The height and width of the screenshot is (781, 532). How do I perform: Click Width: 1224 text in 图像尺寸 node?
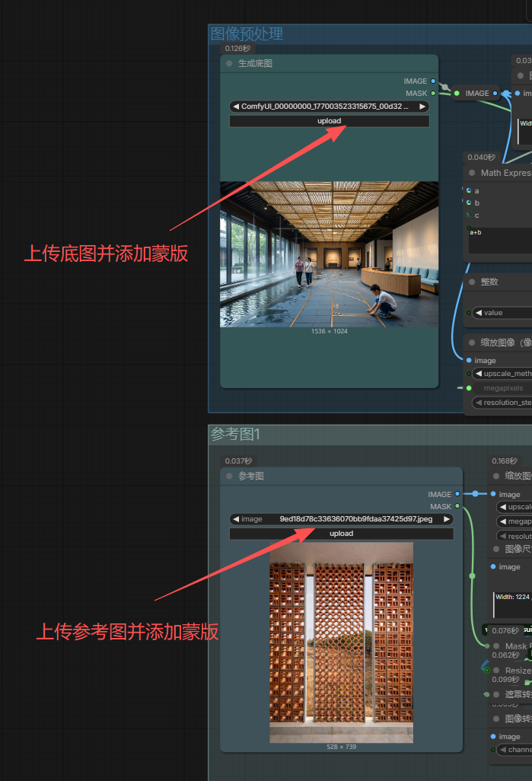click(512, 597)
